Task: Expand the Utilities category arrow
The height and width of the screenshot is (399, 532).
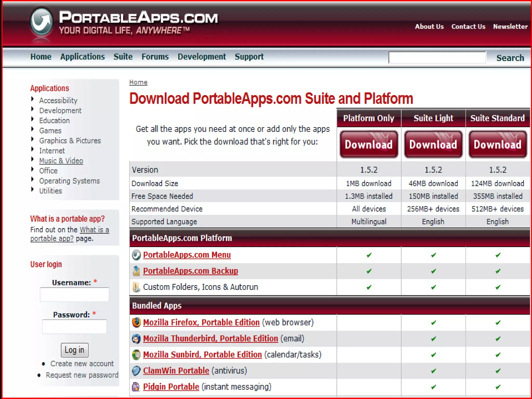Action: point(32,189)
